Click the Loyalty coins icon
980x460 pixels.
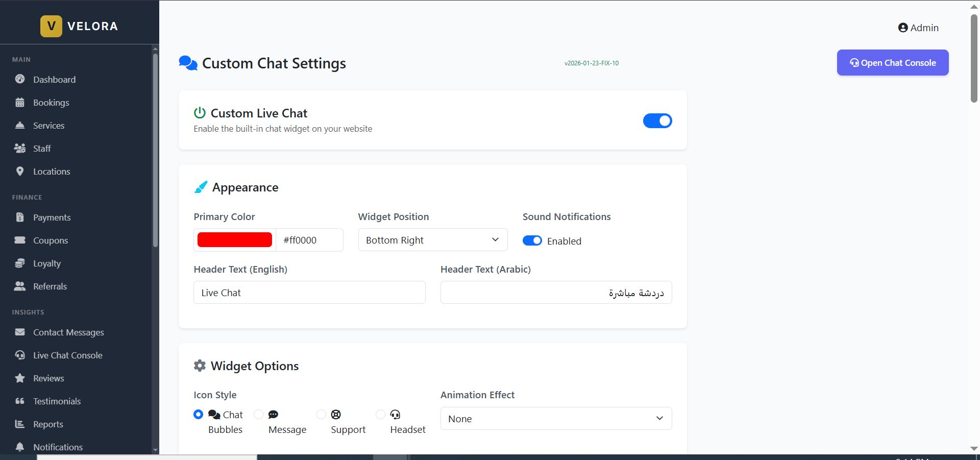click(x=20, y=263)
